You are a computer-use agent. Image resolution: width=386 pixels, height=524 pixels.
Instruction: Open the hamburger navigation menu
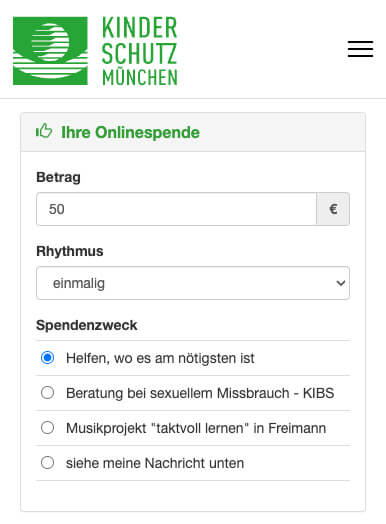[x=360, y=49]
